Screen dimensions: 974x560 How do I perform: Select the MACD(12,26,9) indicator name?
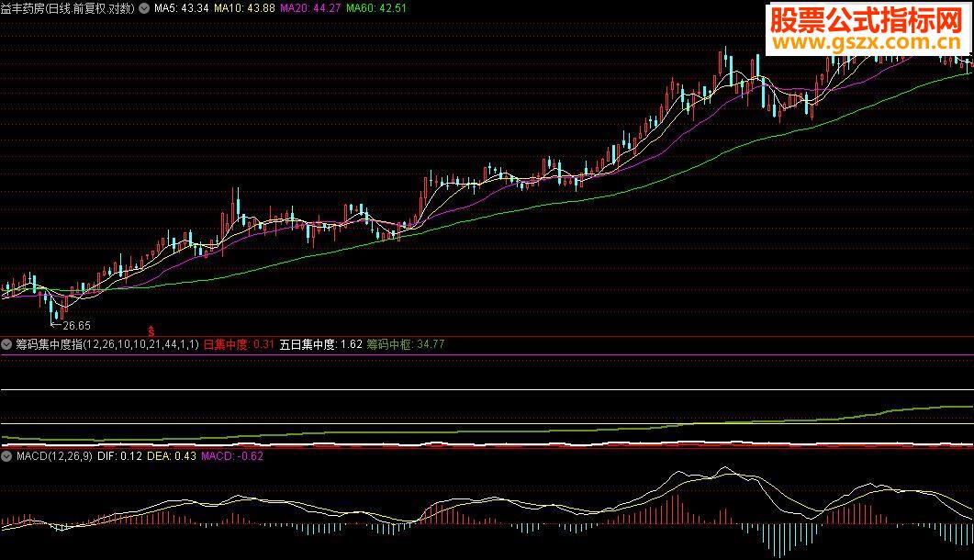click(55, 456)
